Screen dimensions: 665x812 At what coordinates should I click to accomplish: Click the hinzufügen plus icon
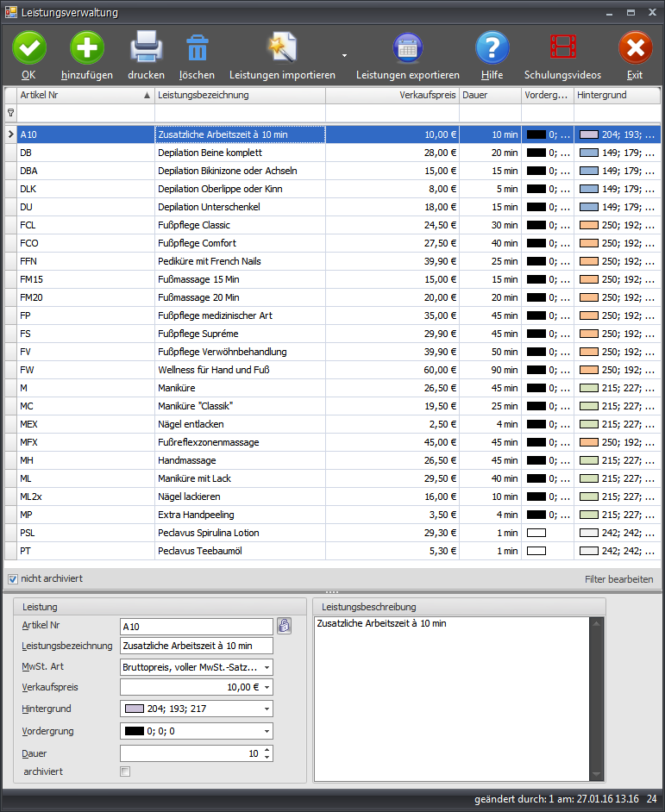86,47
